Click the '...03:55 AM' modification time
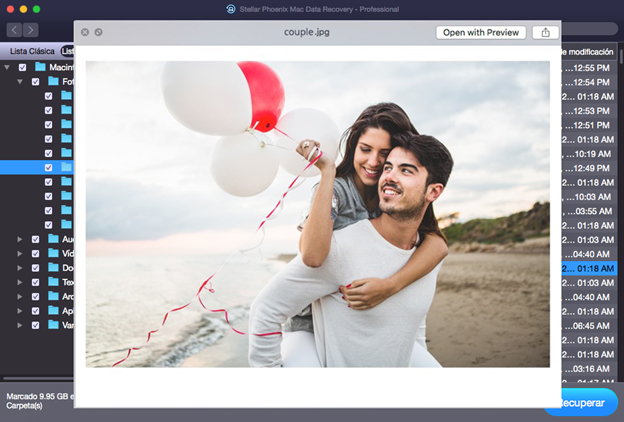The width and height of the screenshot is (624, 422). 588,211
